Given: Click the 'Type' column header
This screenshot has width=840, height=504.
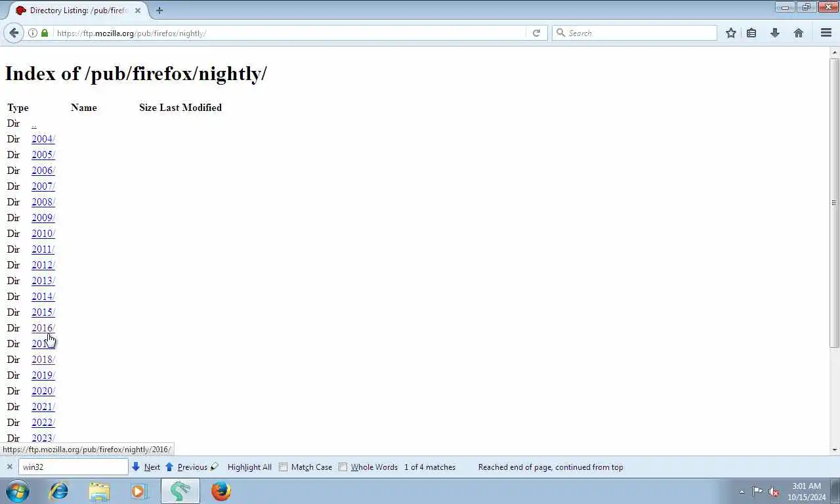Looking at the screenshot, I should pos(18,108).
